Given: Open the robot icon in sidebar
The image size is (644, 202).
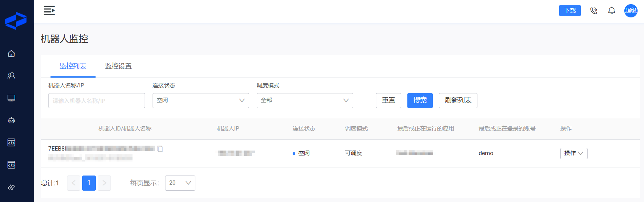Looking at the screenshot, I should coord(11,120).
